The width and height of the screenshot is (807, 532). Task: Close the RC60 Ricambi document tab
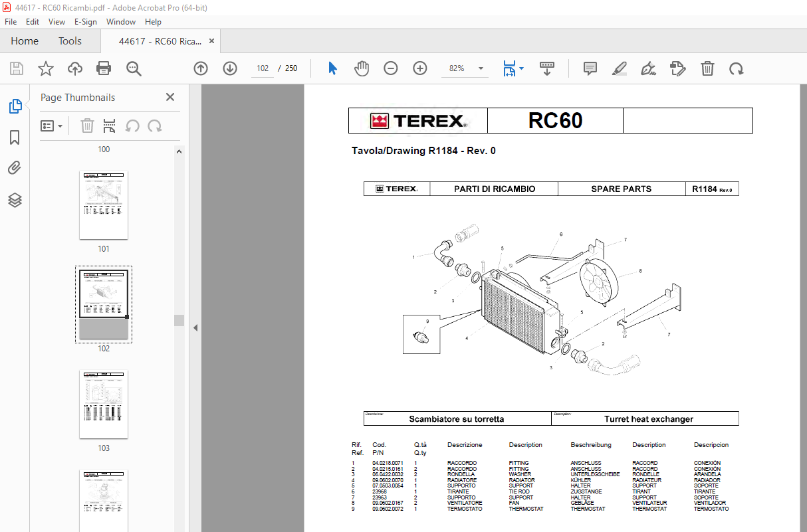tap(212, 41)
